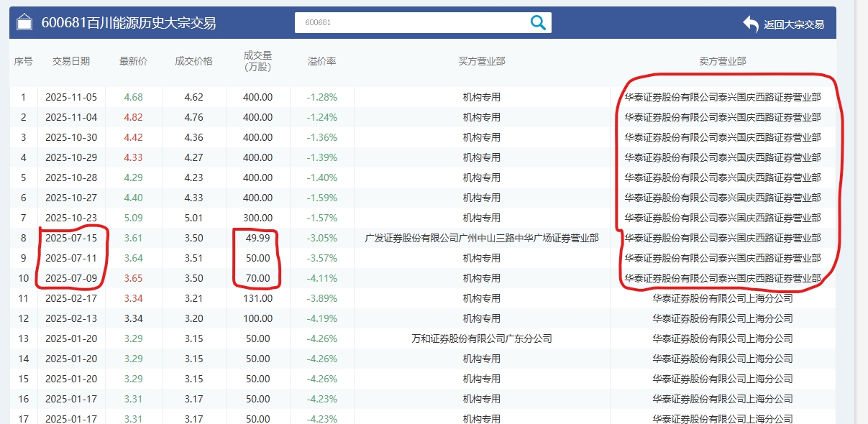
Task: Select the date cell 2025-02-13
Action: tap(70, 318)
